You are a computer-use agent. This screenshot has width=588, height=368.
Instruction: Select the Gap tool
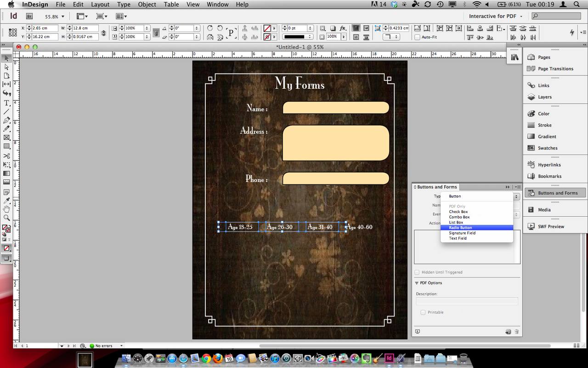[6, 85]
